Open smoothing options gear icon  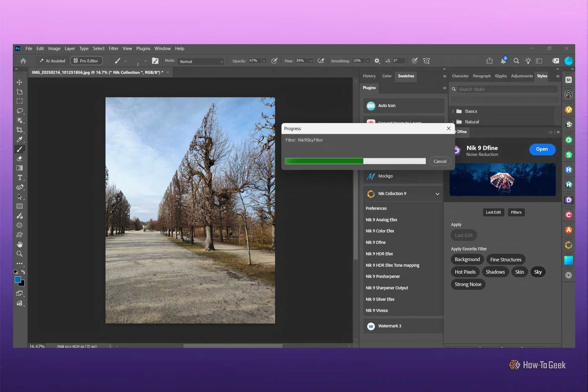(377, 61)
